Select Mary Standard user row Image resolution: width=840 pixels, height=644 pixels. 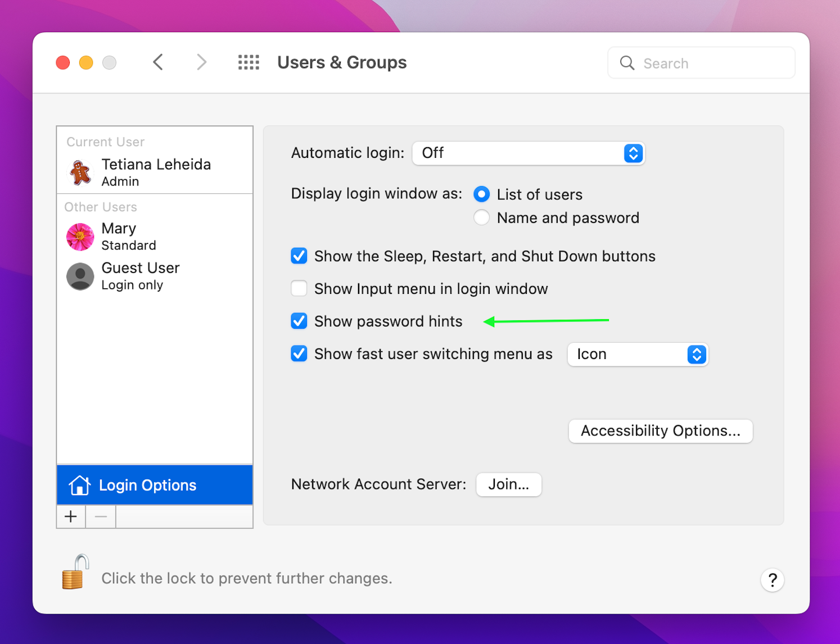point(155,237)
